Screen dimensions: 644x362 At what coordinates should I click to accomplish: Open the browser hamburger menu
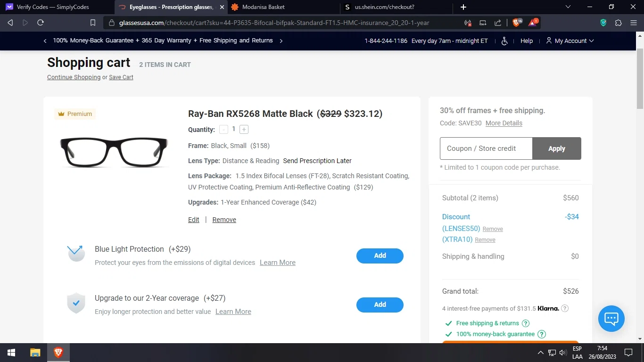tap(634, 23)
